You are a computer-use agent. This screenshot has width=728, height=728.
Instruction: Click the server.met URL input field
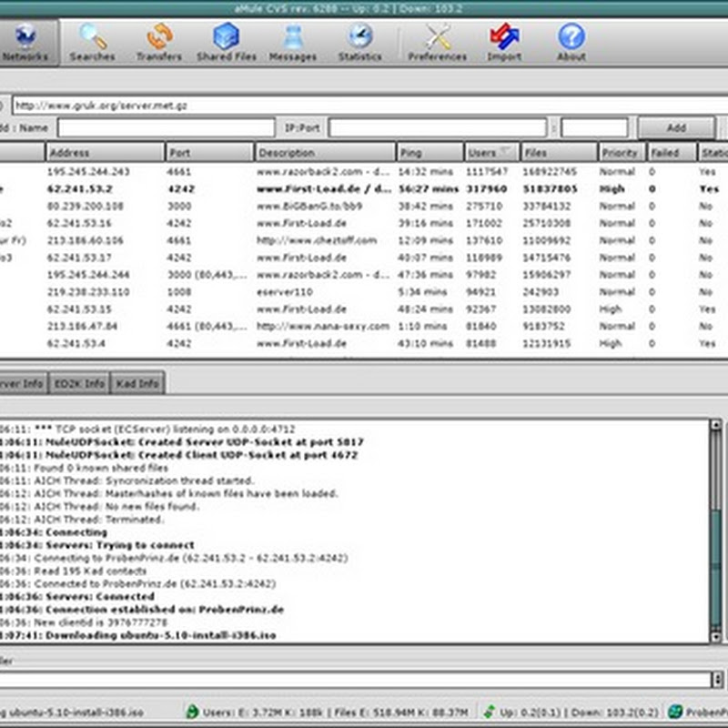click(364, 106)
